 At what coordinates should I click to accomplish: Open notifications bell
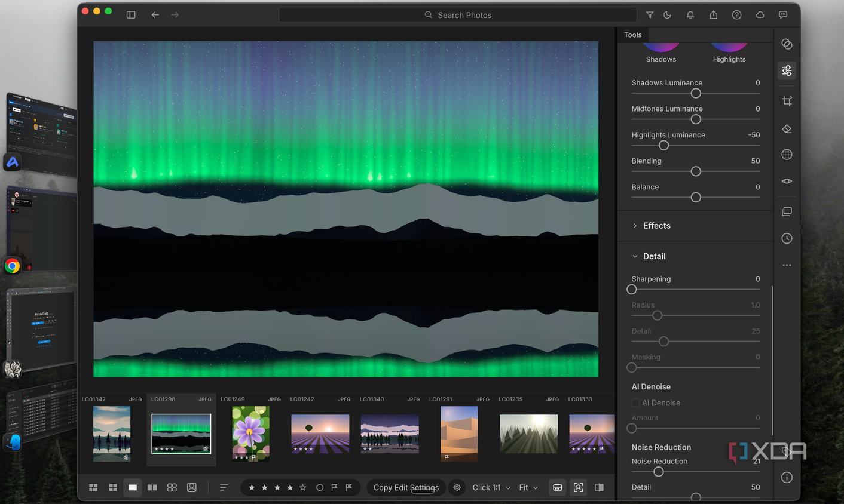point(690,15)
